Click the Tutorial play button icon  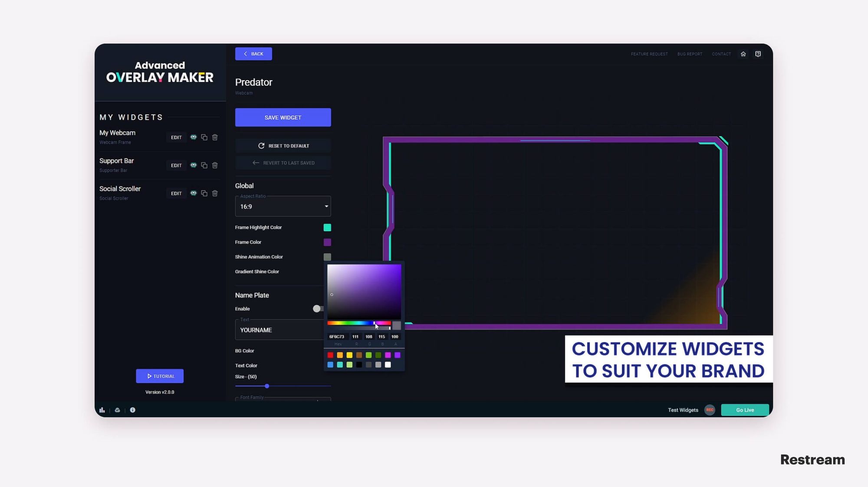pyautogui.click(x=149, y=376)
